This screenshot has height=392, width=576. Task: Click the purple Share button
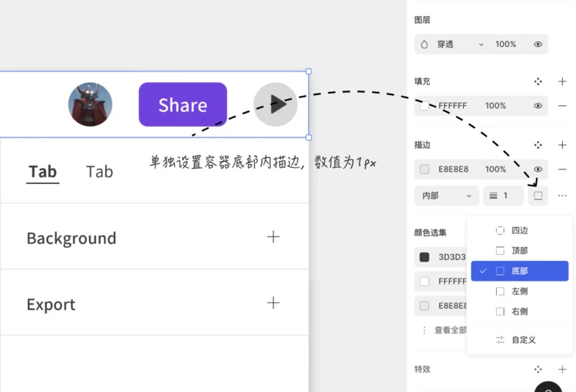click(183, 104)
